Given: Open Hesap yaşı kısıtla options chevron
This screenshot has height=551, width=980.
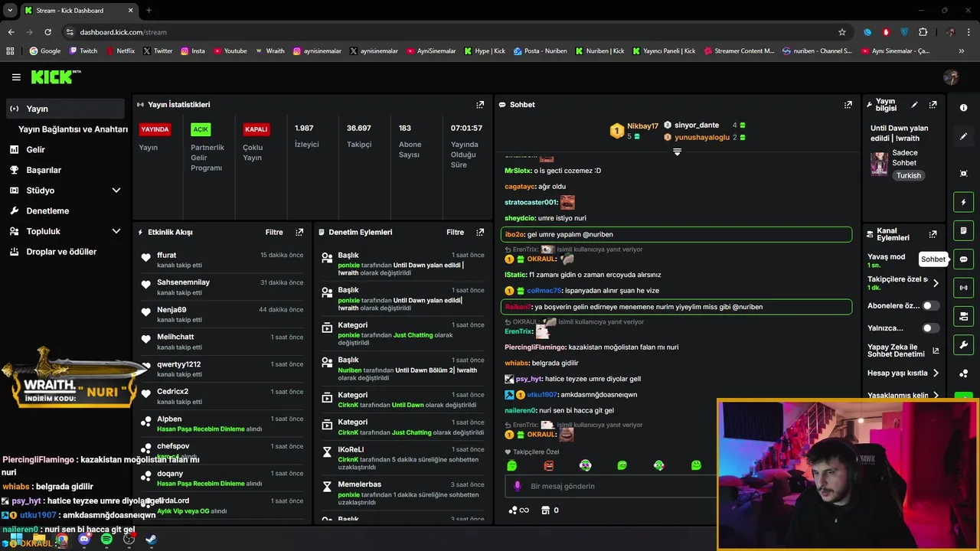Looking at the screenshot, I should (x=936, y=373).
